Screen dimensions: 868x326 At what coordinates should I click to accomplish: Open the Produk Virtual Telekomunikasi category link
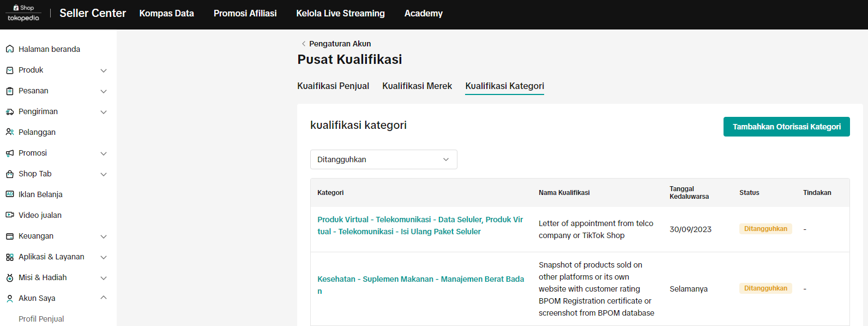pyautogui.click(x=420, y=226)
